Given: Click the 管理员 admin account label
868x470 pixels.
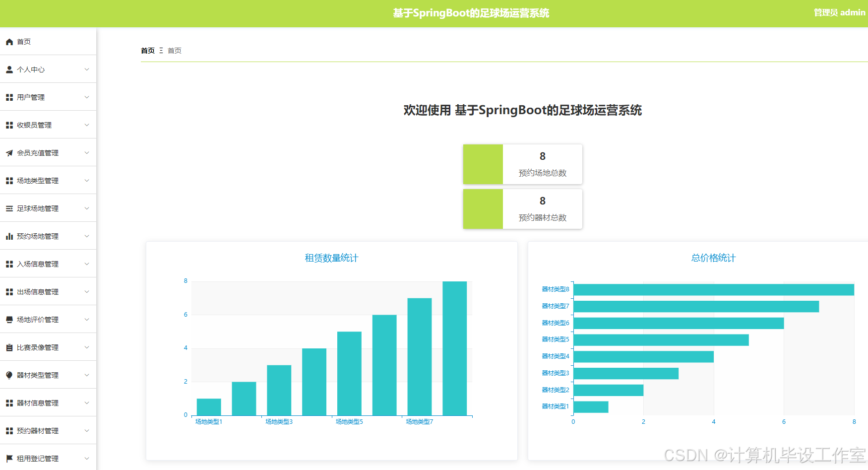Looking at the screenshot, I should [x=839, y=13].
